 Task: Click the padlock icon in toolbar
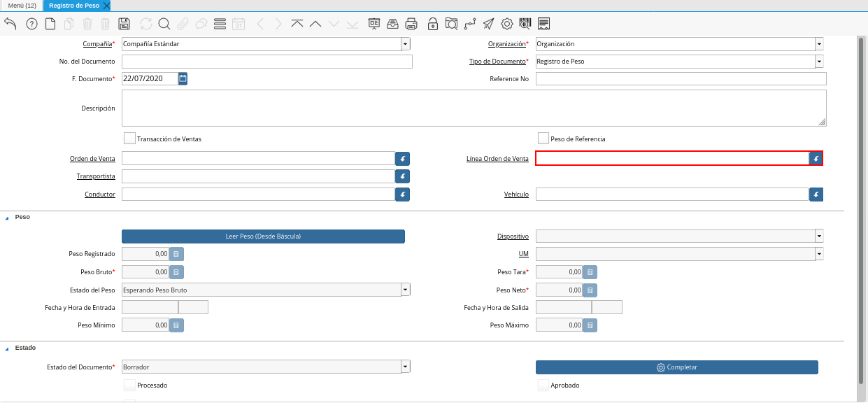[433, 24]
